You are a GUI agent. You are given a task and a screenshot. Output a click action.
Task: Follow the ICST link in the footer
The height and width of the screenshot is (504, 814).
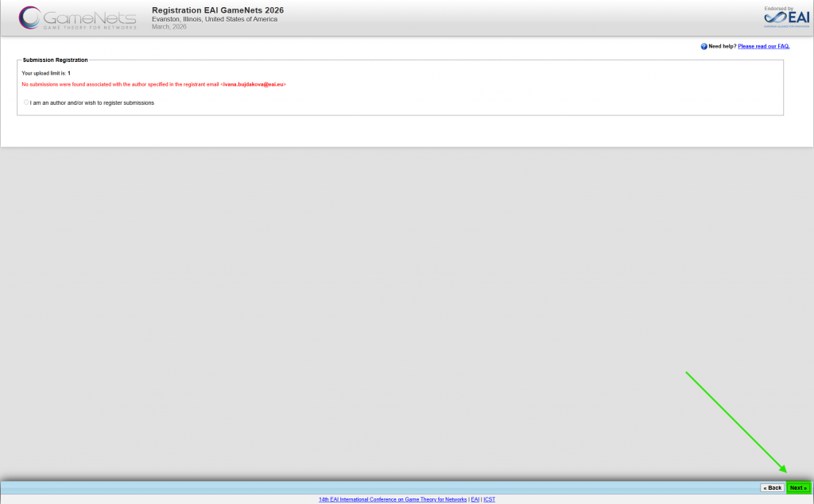click(x=489, y=499)
